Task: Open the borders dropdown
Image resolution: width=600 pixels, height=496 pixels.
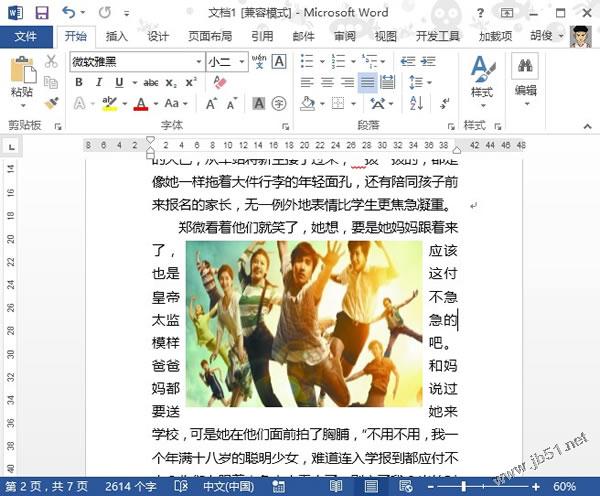Action: (354, 103)
